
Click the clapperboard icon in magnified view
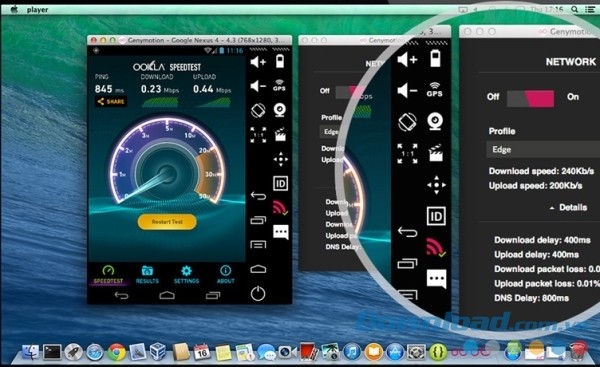click(435, 153)
